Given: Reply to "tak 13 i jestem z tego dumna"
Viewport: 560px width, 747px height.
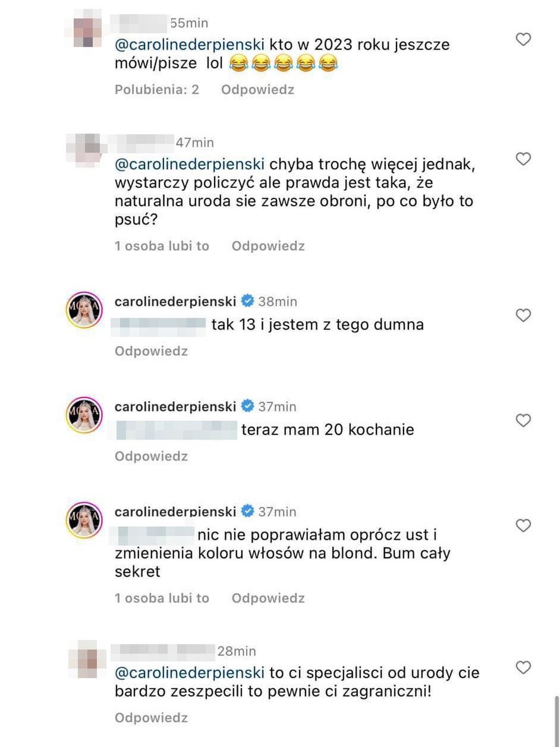Looking at the screenshot, I should pos(151,351).
